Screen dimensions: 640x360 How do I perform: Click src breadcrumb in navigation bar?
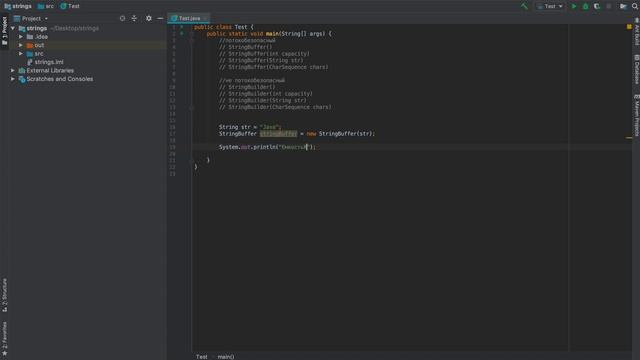(x=46, y=6)
